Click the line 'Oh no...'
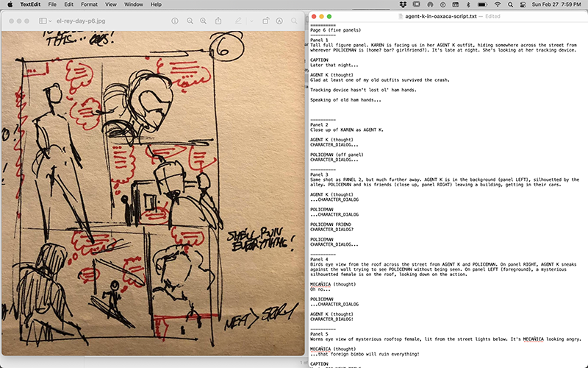This screenshot has height=368, width=588. (x=320, y=289)
